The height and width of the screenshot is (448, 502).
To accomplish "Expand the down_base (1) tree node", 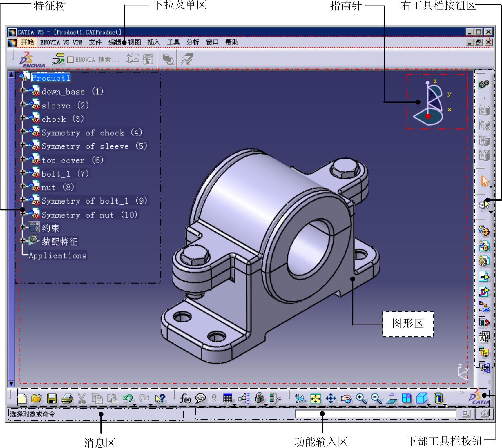I will click(x=23, y=90).
